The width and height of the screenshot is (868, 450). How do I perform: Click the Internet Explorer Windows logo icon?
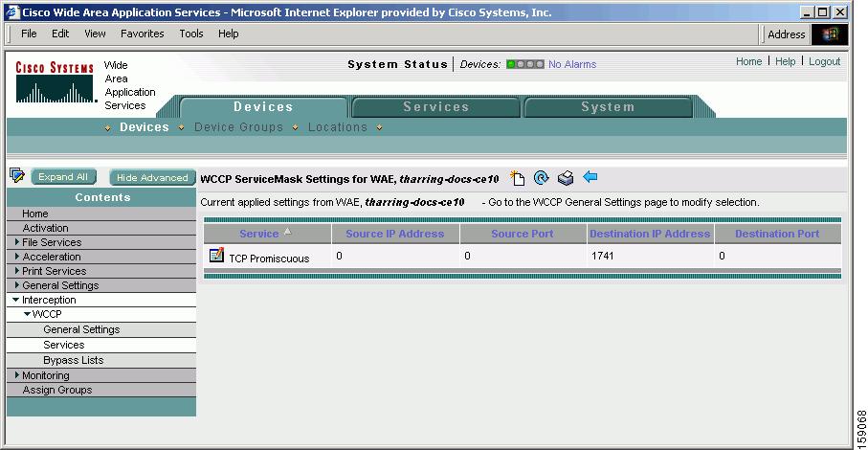pyautogui.click(x=830, y=34)
